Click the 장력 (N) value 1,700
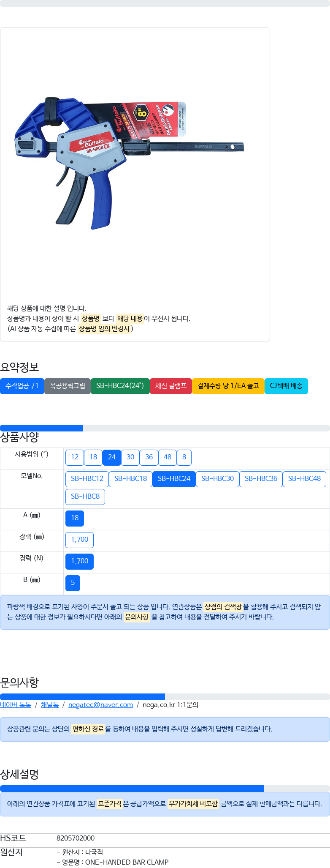Viewport: 330px width, 868px height. tap(79, 561)
